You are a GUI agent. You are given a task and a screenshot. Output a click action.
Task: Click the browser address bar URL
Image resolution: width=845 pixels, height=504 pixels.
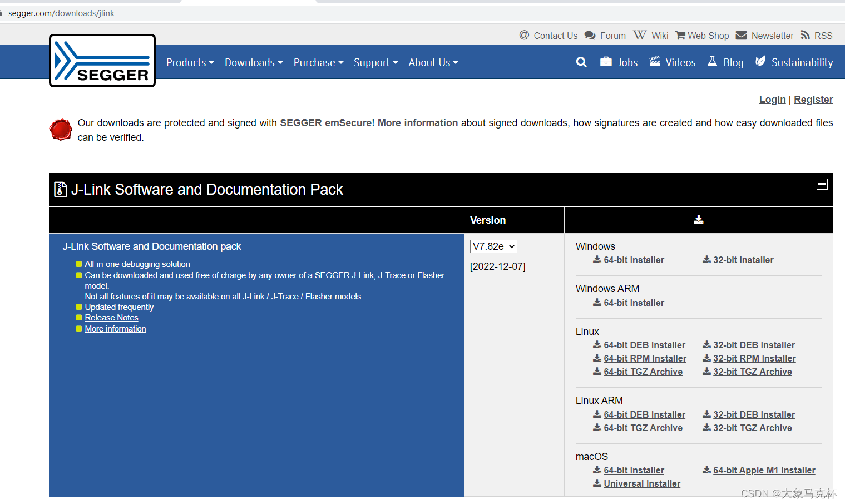tap(61, 13)
